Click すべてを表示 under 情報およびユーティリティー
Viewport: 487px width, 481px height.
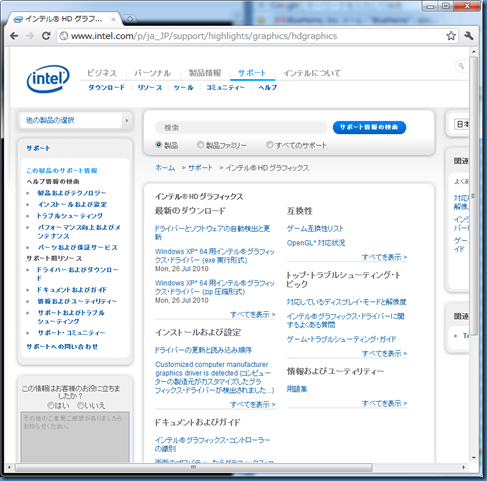pyautogui.click(x=385, y=403)
